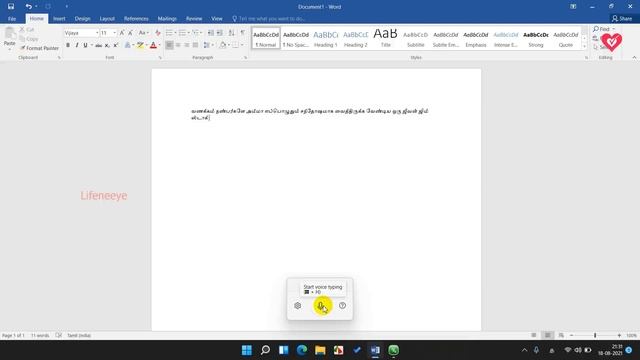Open voice typing help question mark
This screenshot has height=360, width=640.
[342, 305]
